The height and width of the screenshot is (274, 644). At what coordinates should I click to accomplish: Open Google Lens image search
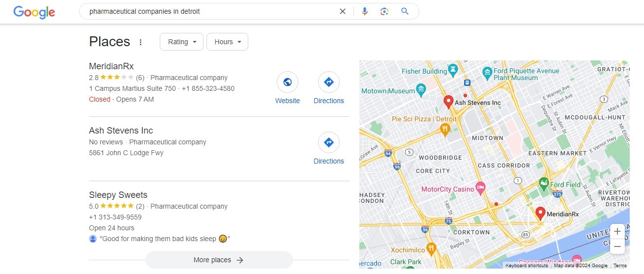(x=384, y=11)
